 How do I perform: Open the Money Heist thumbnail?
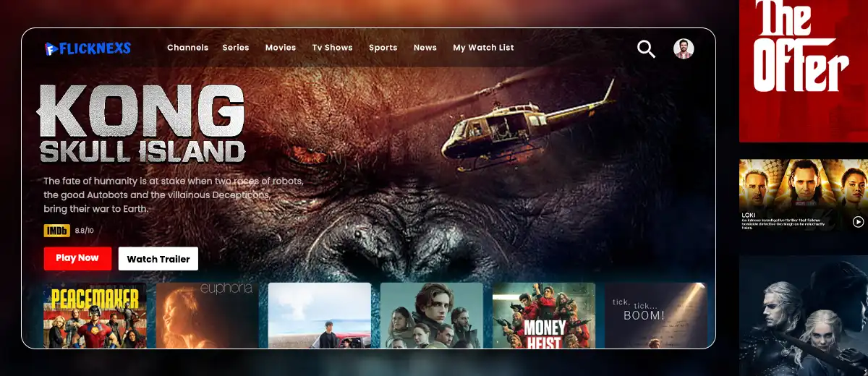click(x=543, y=315)
